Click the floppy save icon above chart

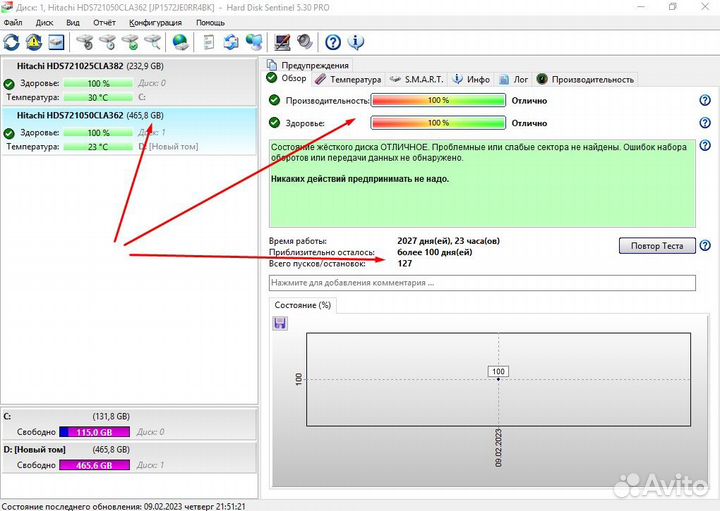(x=280, y=323)
